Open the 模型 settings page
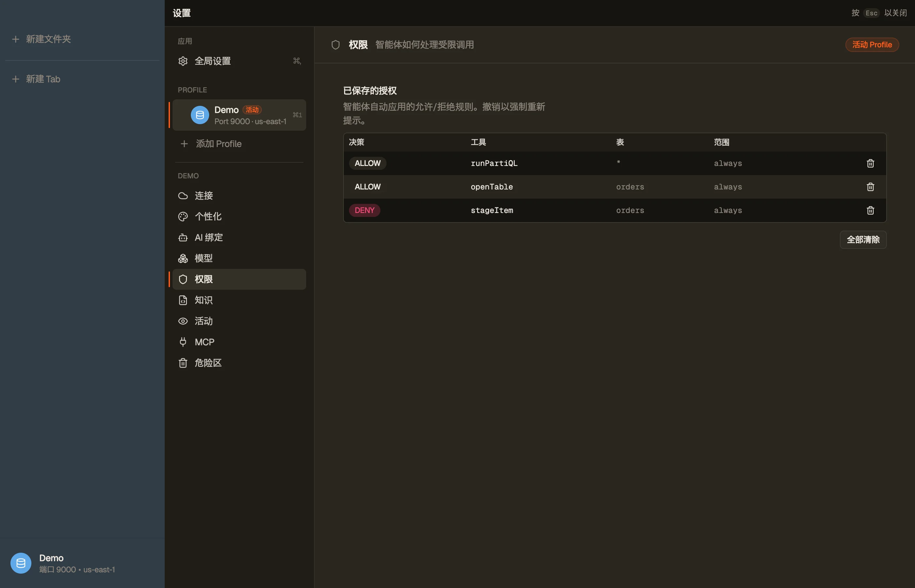 (239, 258)
